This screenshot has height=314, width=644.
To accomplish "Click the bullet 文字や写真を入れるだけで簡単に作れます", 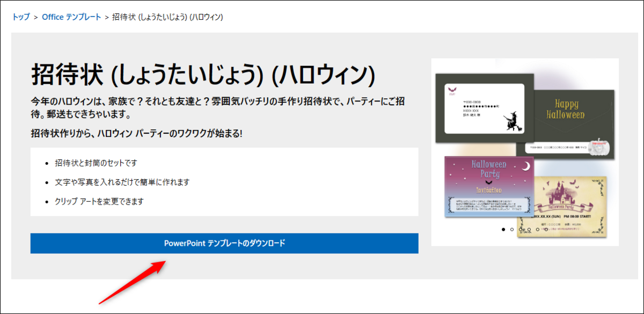I will (x=122, y=182).
